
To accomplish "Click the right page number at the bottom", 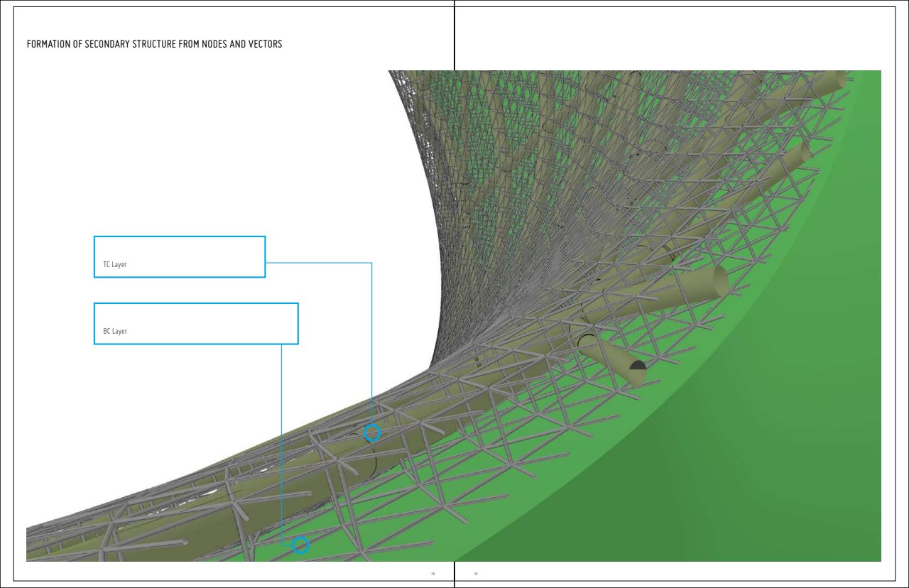I will (x=476, y=574).
